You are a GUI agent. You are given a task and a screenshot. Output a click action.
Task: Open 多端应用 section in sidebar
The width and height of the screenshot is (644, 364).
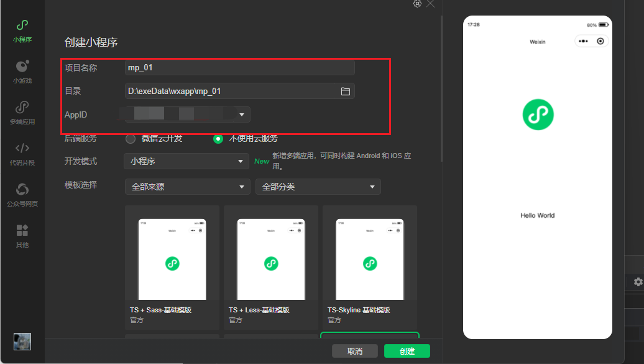[22, 113]
